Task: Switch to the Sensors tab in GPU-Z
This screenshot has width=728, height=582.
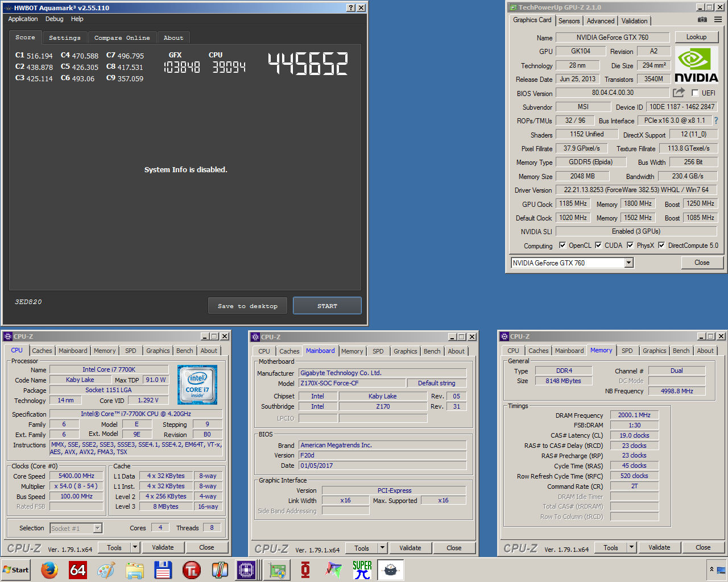Action: [569, 20]
